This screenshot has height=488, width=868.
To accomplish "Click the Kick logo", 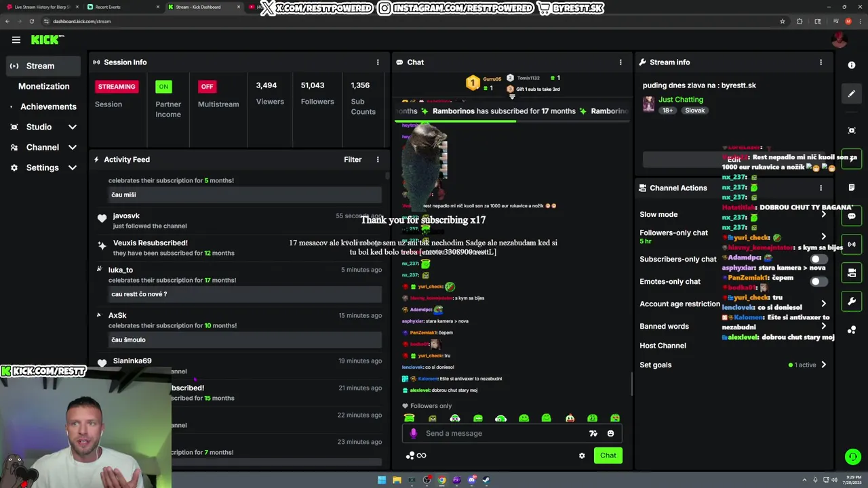I will click(x=46, y=40).
